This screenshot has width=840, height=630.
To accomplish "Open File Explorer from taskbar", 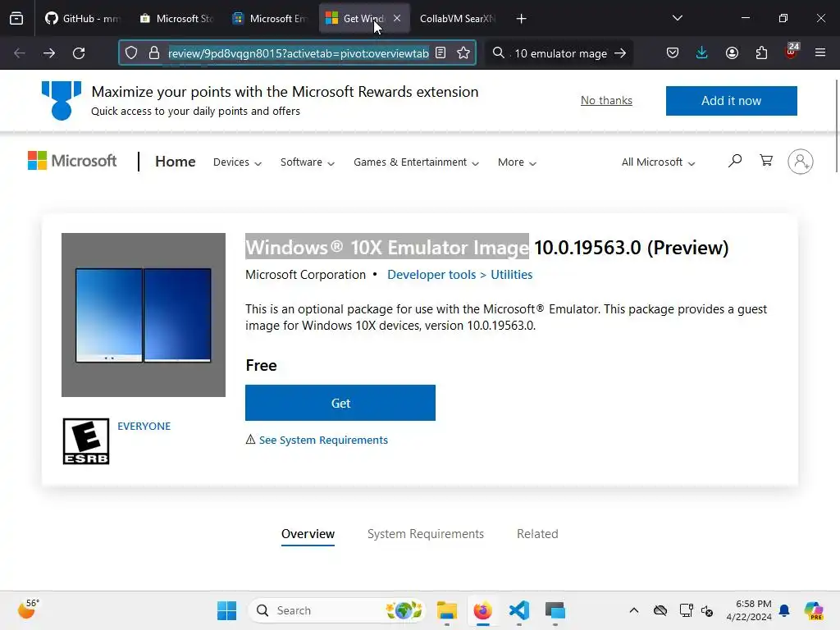I will tap(447, 610).
